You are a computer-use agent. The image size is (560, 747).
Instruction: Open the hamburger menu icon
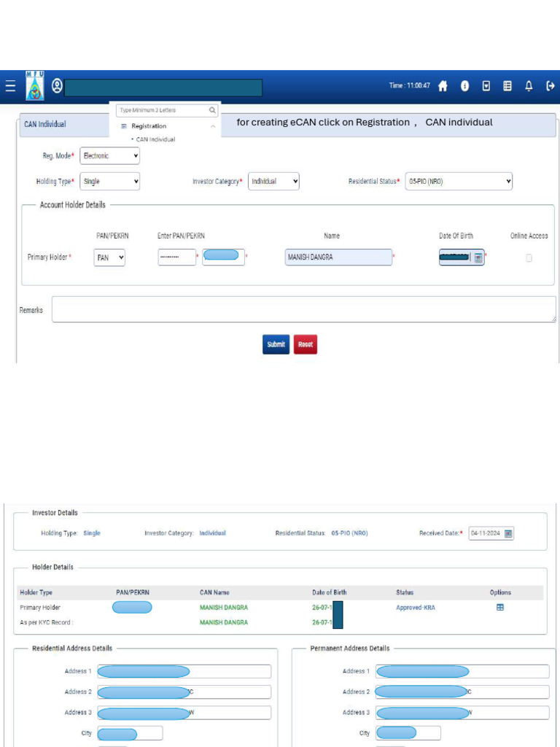point(10,86)
